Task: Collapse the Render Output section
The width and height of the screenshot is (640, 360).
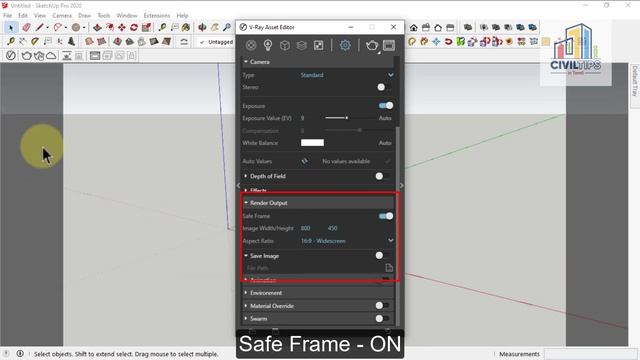Action: 246,202
